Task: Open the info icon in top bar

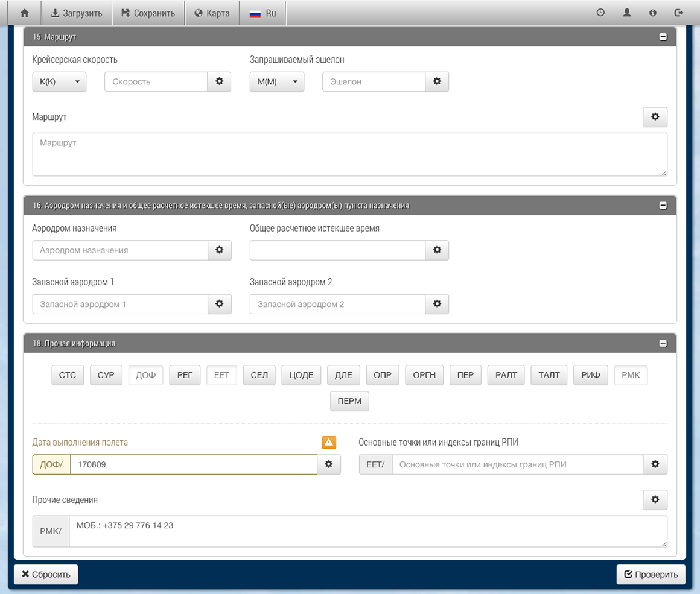Action: (x=653, y=13)
